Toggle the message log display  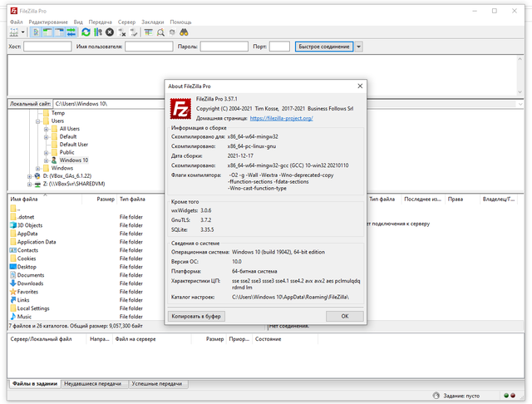tap(35, 32)
